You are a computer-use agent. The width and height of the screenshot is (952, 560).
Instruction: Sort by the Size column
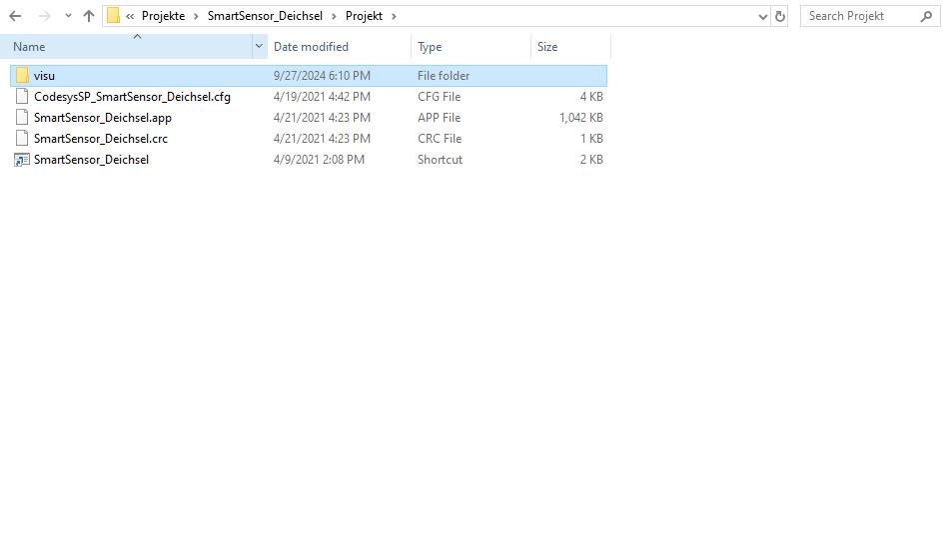(570, 47)
